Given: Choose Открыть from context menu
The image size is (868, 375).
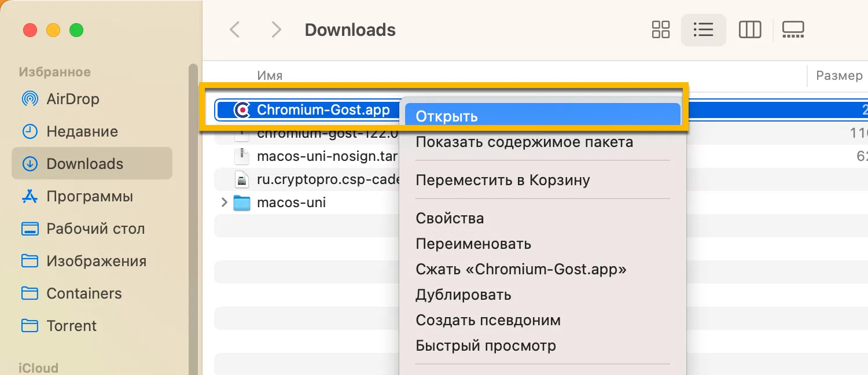Looking at the screenshot, I should coord(446,116).
